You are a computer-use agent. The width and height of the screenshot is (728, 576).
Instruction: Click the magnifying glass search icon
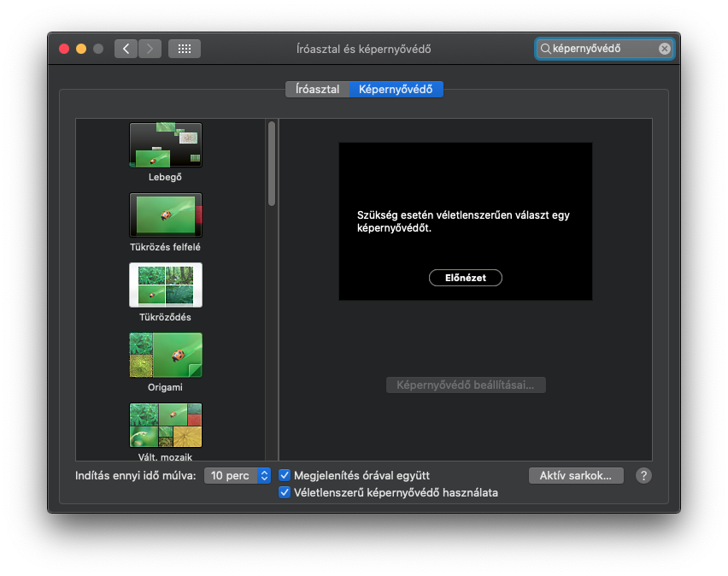pyautogui.click(x=545, y=49)
